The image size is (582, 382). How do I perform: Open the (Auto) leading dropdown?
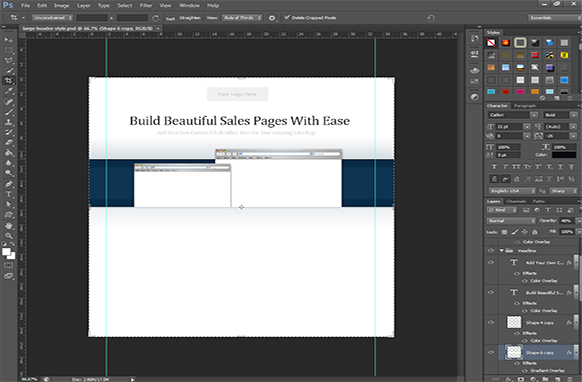(x=573, y=127)
